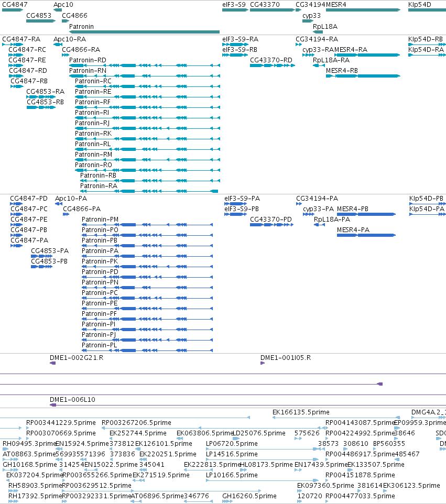Click the RpL18A-RA transcript label
446x504 pixels.
coord(331,60)
